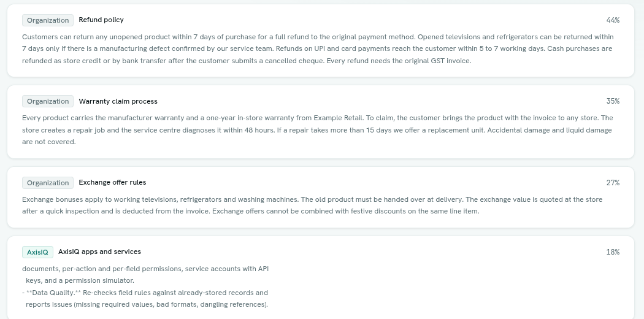The image size is (644, 319).
Task: Open the Refund policy title
Action: pyautogui.click(x=101, y=20)
